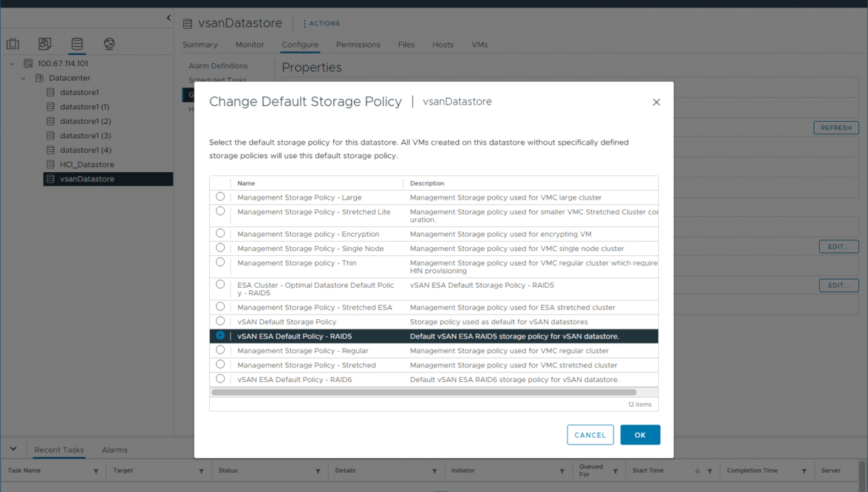Click the datastore icon beside datastore1 (2)

tap(50, 121)
